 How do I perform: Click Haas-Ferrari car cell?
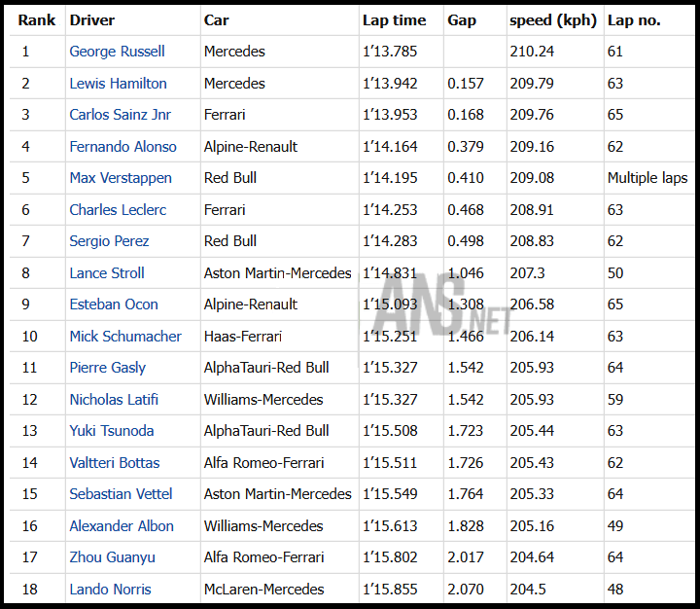[x=243, y=336]
